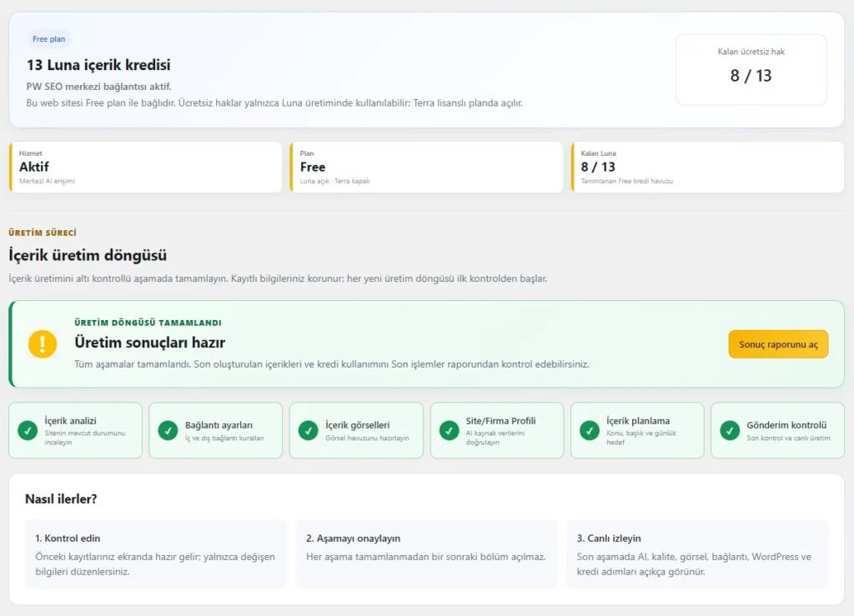The height and width of the screenshot is (616, 854).
Task: Click the İçerik analizi green checkmark icon
Action: [28, 430]
